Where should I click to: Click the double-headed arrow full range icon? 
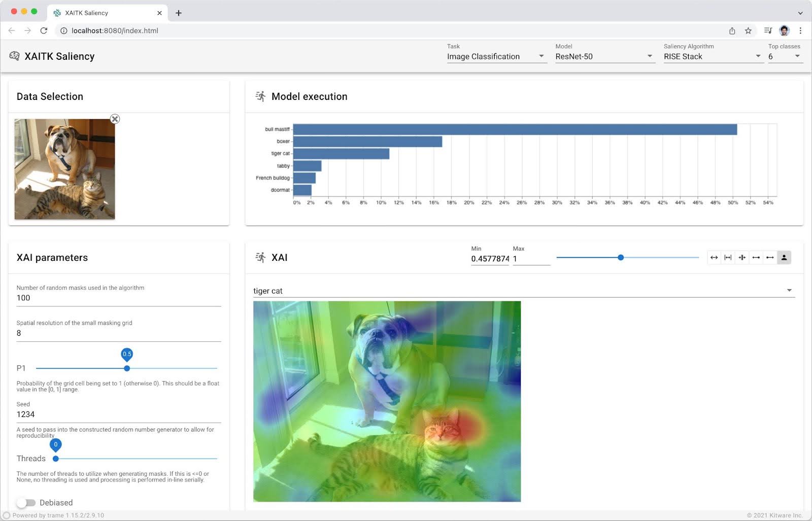click(x=714, y=258)
